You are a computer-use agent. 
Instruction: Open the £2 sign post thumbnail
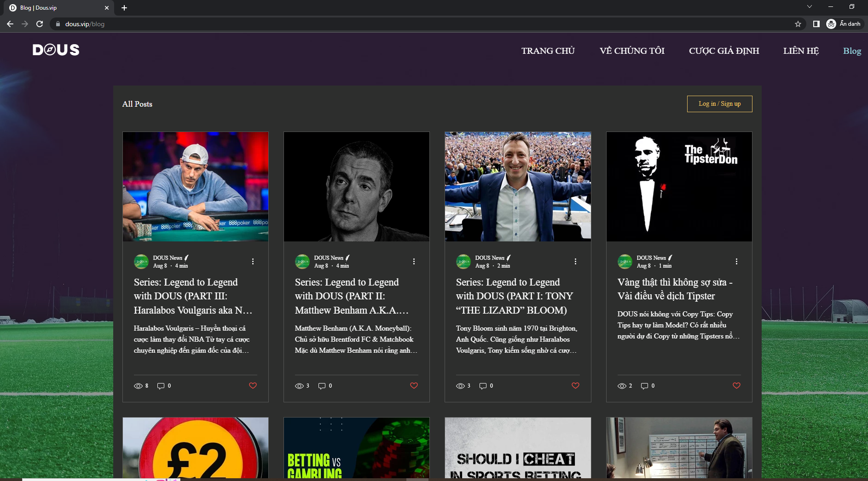tap(196, 448)
